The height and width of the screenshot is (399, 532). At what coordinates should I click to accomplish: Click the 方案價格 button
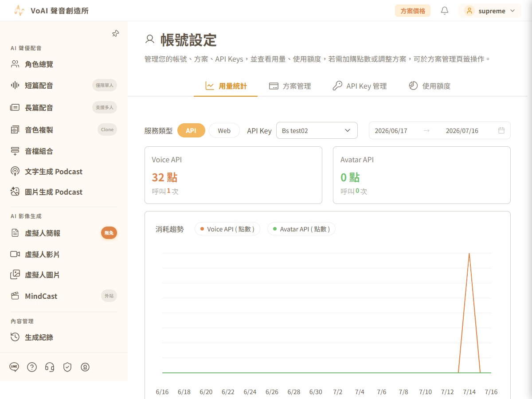(x=413, y=11)
